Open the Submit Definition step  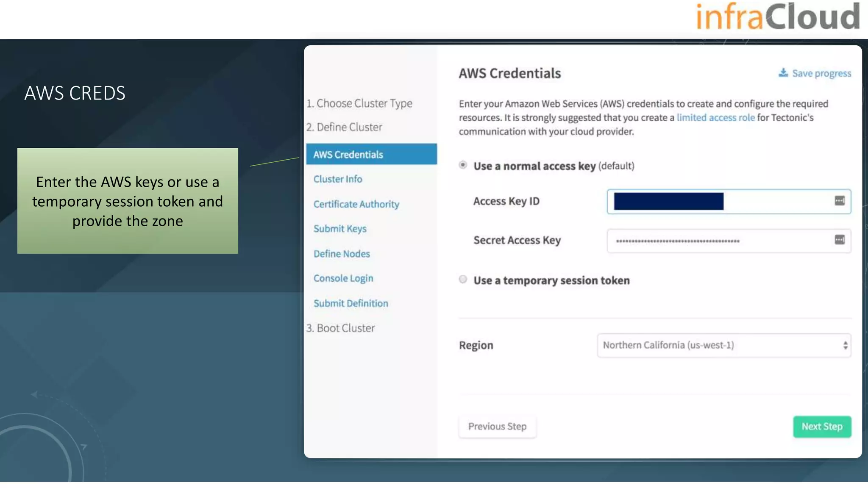(x=351, y=303)
